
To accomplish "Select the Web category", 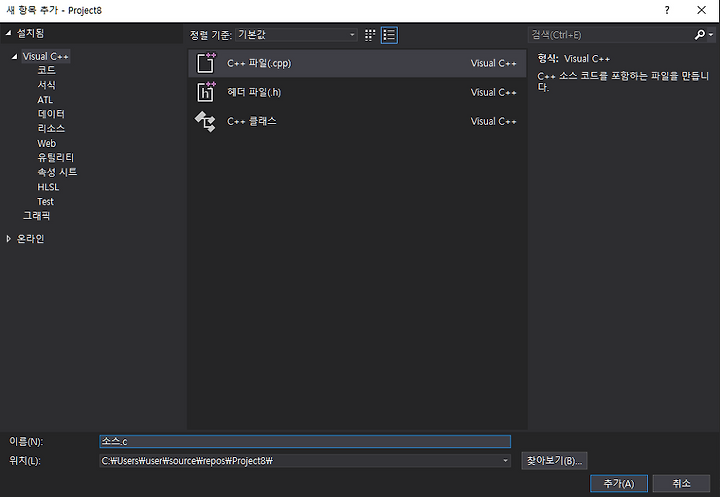I will pos(46,143).
